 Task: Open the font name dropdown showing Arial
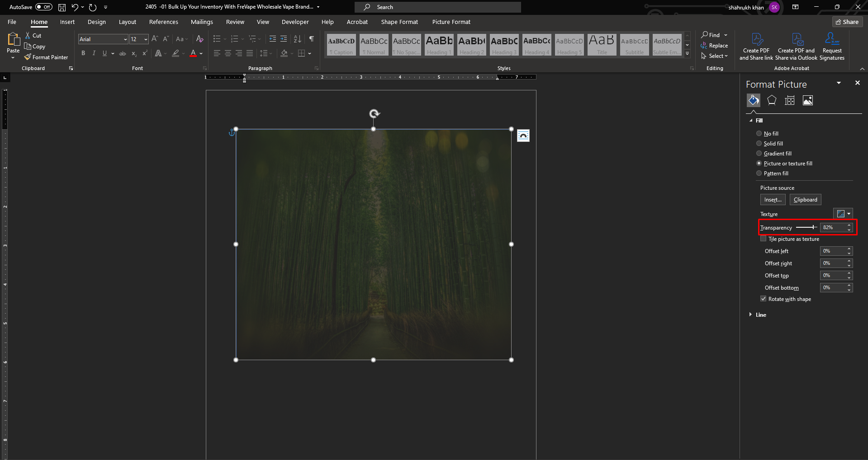(x=125, y=39)
